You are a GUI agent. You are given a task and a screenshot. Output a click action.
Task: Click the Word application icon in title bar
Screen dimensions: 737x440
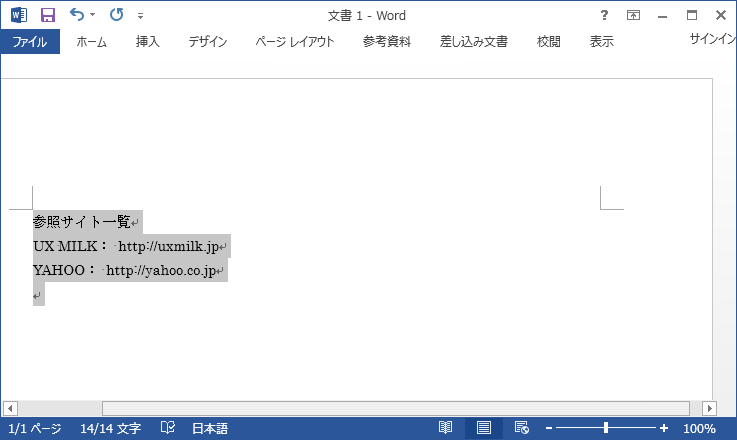[x=18, y=15]
